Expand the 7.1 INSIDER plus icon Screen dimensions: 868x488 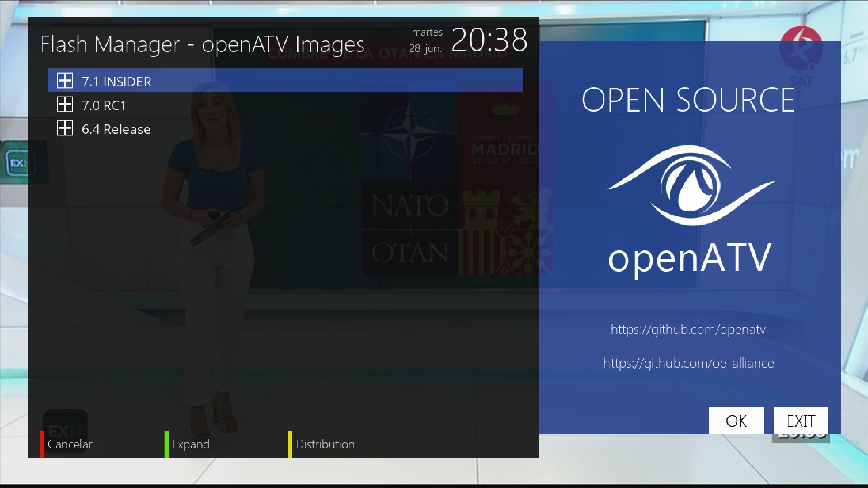coord(65,81)
